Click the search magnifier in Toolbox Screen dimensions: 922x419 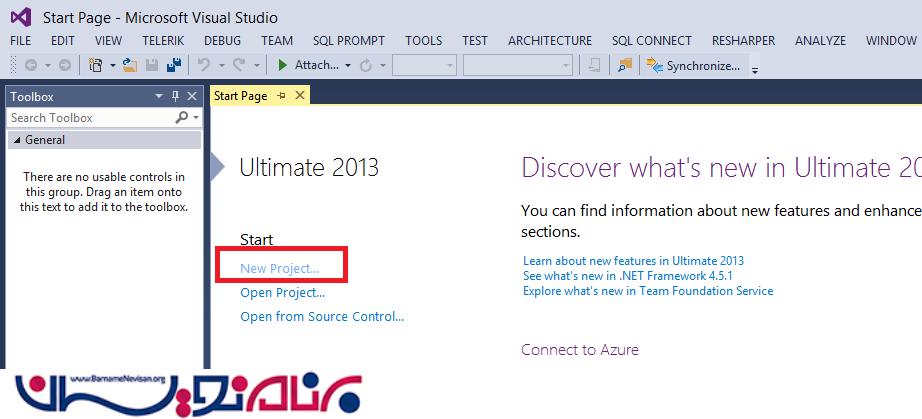[181, 118]
